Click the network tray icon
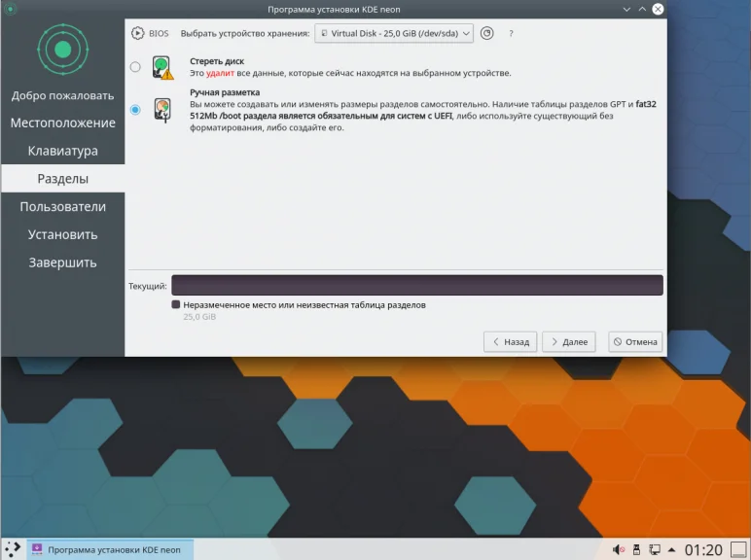 (x=655, y=549)
